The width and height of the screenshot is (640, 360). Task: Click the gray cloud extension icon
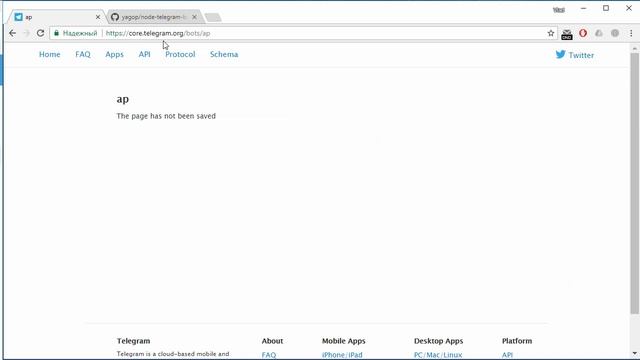(x=599, y=33)
